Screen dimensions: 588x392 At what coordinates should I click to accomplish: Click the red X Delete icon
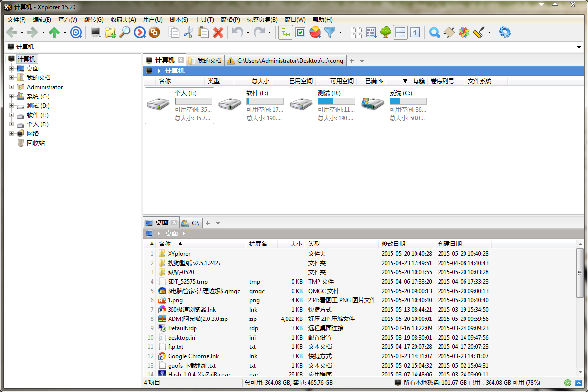coord(218,33)
